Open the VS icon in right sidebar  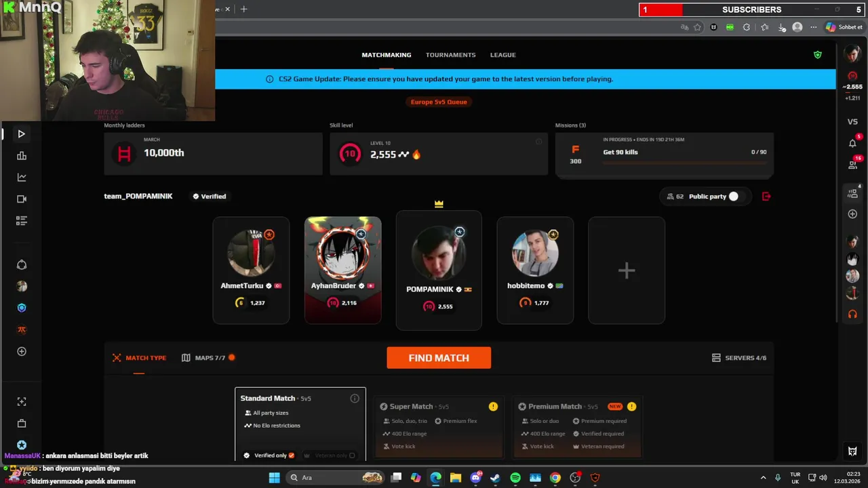(x=852, y=122)
